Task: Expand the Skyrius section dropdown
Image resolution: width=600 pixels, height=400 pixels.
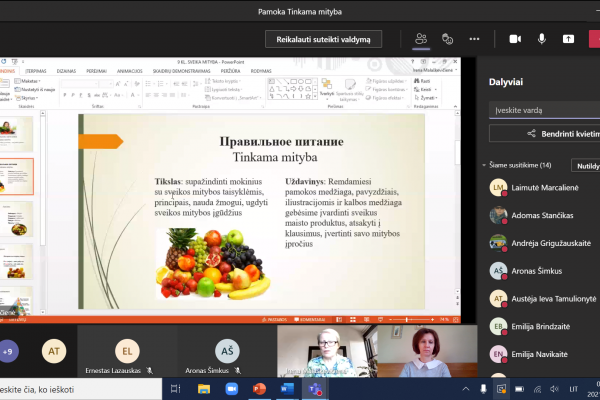Action: coord(26,98)
